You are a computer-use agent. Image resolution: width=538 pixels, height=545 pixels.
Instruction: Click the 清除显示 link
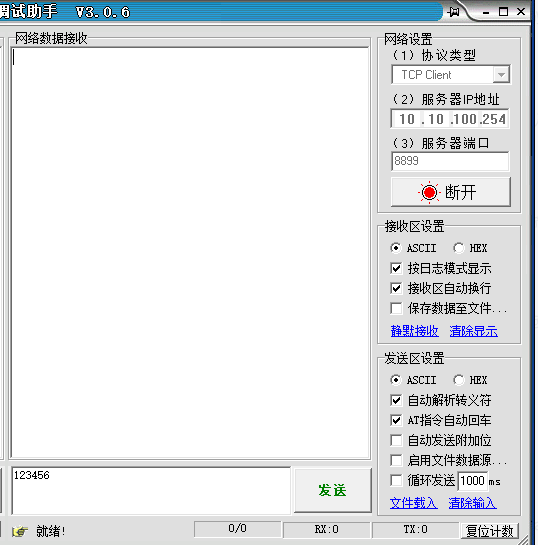473,331
